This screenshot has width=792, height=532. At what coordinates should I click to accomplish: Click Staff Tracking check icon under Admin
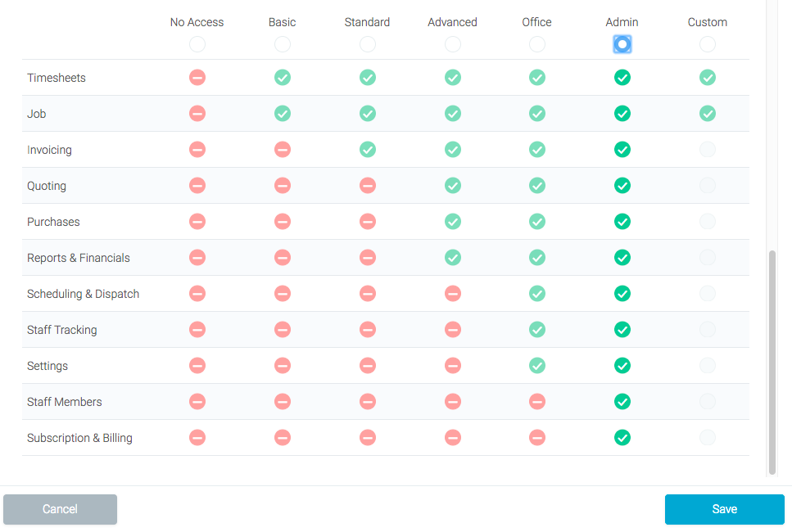pos(622,330)
